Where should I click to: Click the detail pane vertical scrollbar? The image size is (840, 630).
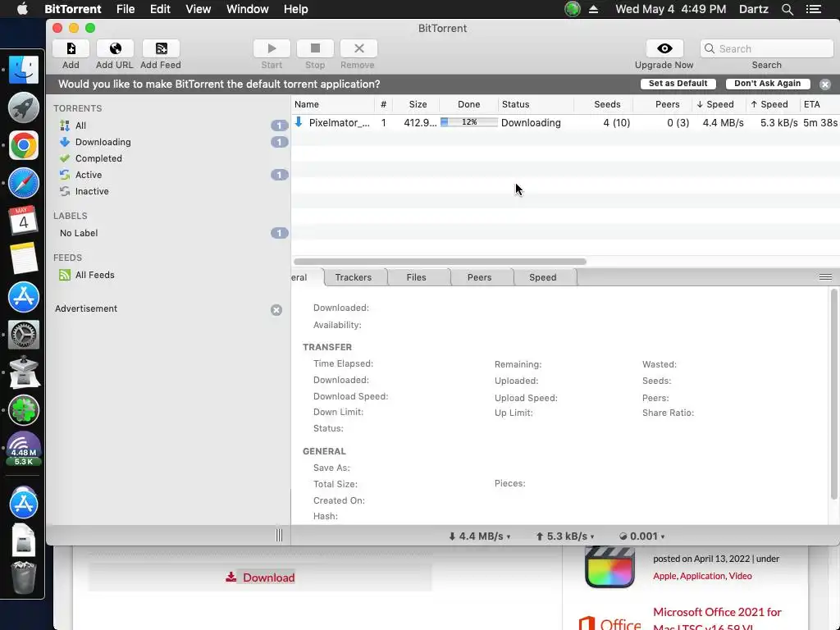click(x=833, y=394)
